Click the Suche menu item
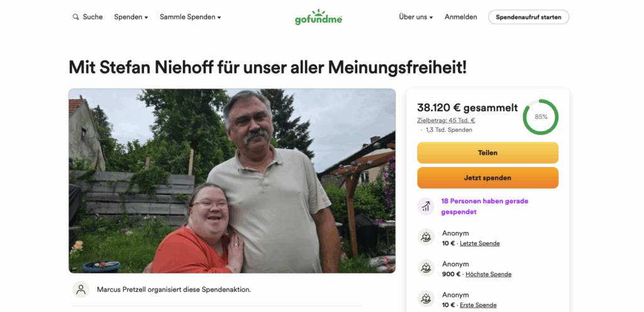Screen dimensions: 644x312 (87, 17)
